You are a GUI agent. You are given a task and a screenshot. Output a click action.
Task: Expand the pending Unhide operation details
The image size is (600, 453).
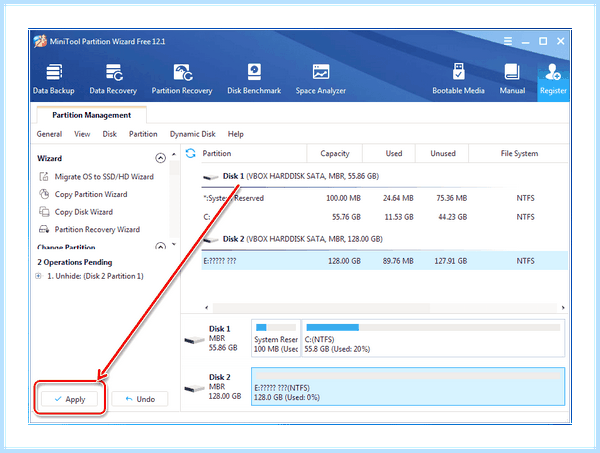tap(38, 276)
